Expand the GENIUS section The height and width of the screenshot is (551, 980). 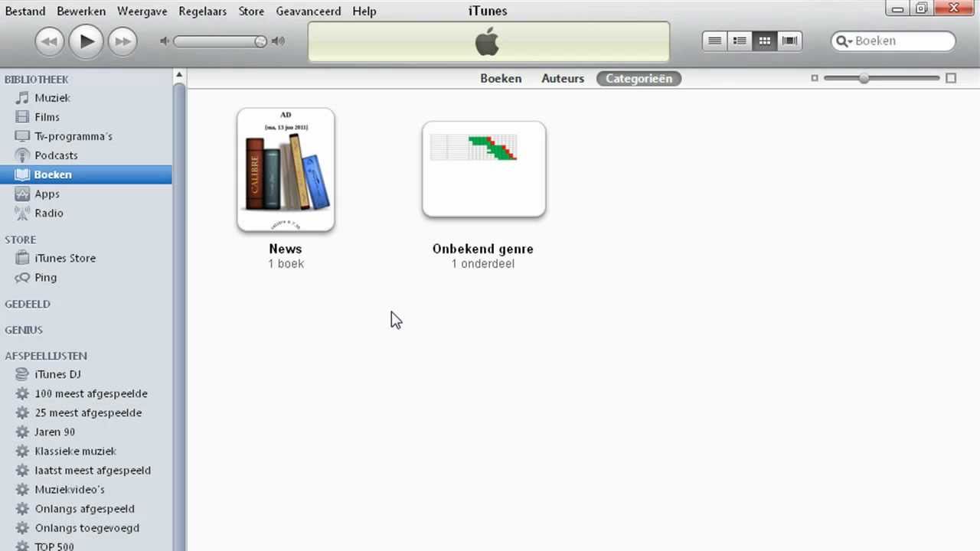pos(24,330)
